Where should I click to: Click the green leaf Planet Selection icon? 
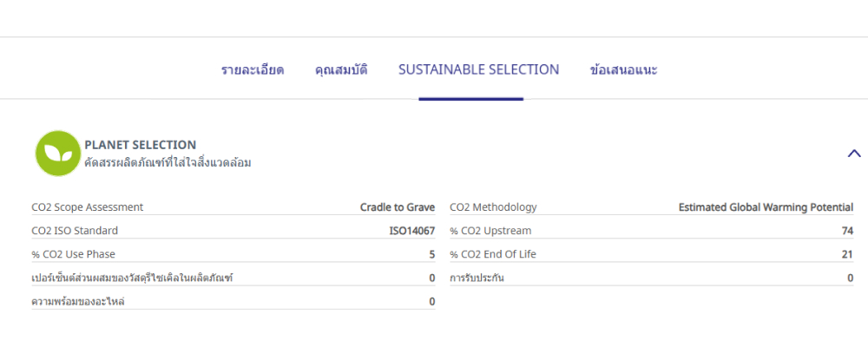click(58, 154)
